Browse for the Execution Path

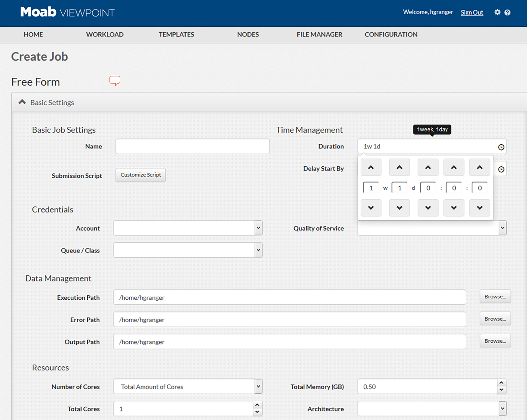click(x=495, y=297)
